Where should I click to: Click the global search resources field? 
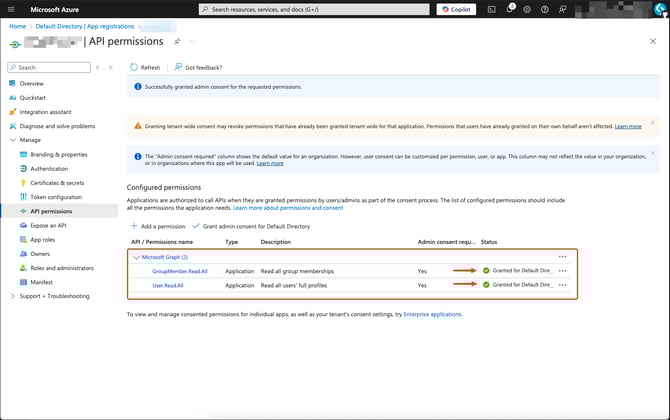pyautogui.click(x=315, y=9)
